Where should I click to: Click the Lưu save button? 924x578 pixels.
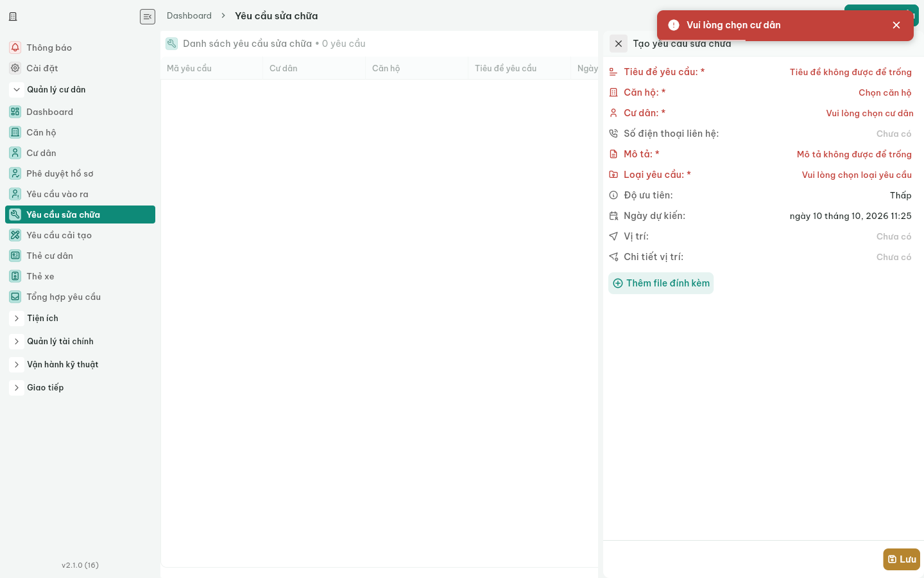tap(902, 559)
